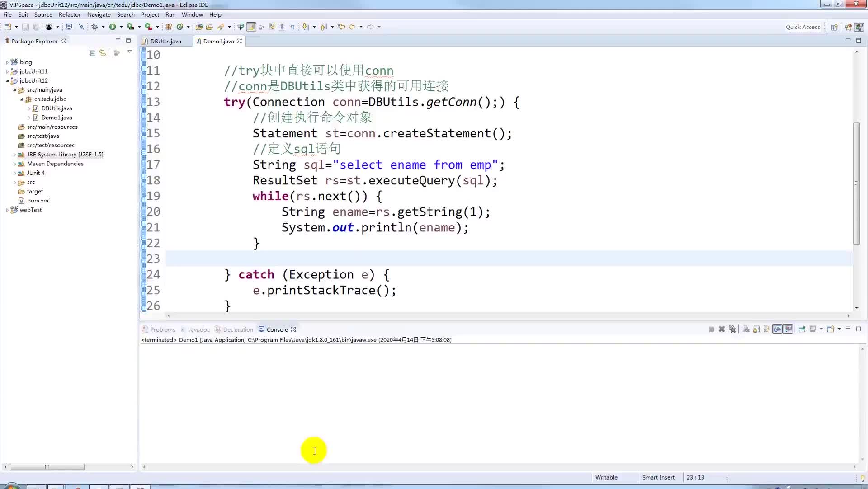
Task: Toggle Smart Insert mode in status bar
Action: [x=658, y=476]
